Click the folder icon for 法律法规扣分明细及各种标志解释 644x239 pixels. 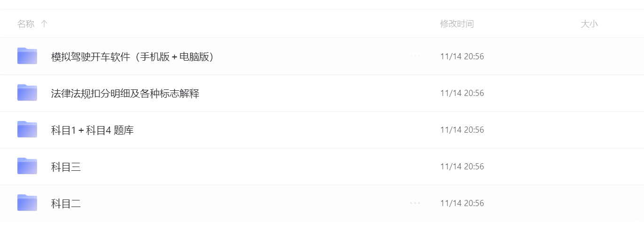27,93
